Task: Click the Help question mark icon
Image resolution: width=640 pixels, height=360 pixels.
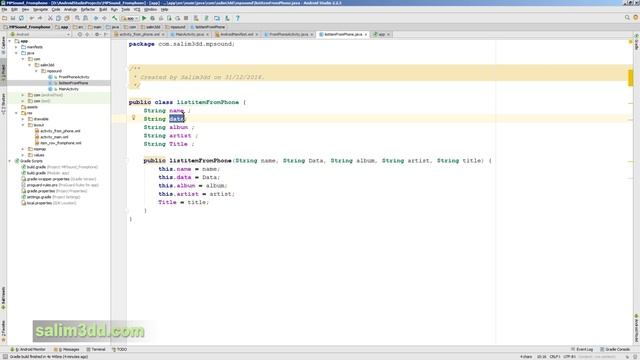Action: click(238, 18)
